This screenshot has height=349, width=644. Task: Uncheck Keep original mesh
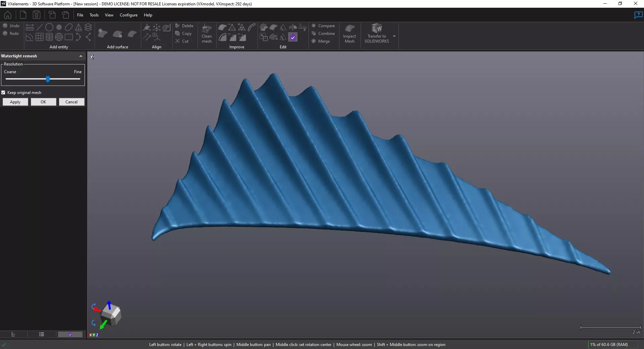(x=4, y=92)
